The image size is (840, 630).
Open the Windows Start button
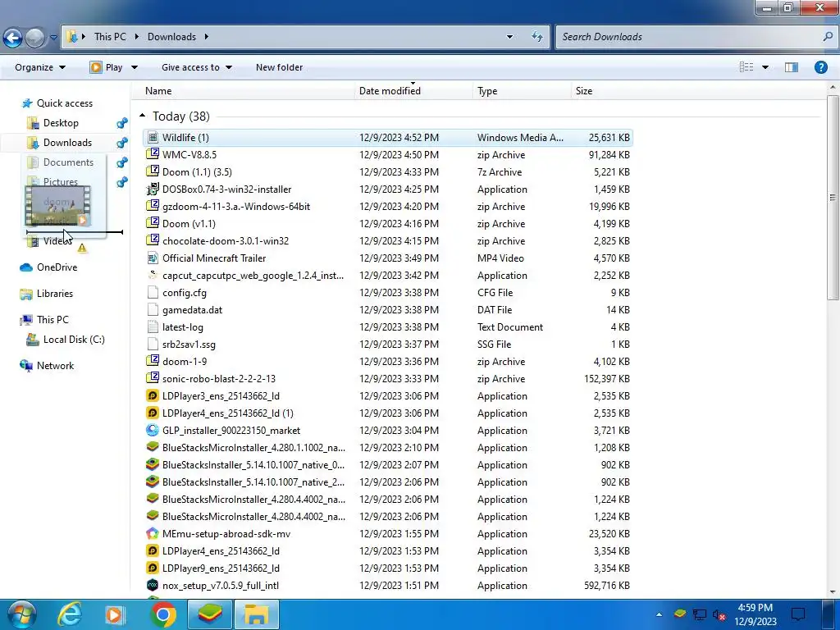coord(21,614)
